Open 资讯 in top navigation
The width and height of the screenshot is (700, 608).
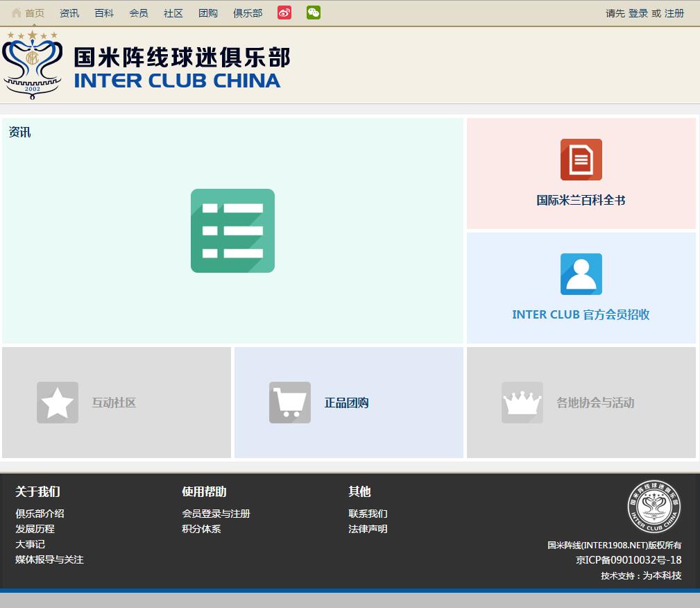pyautogui.click(x=69, y=13)
